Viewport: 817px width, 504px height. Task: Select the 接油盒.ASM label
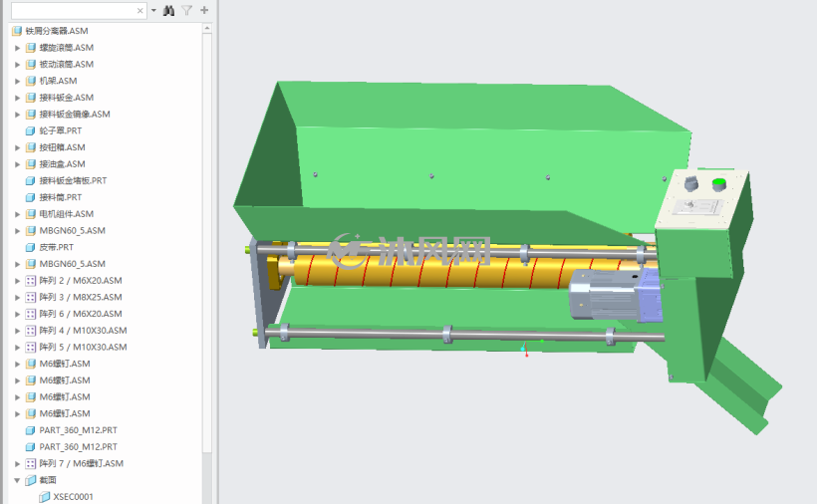[x=62, y=164]
